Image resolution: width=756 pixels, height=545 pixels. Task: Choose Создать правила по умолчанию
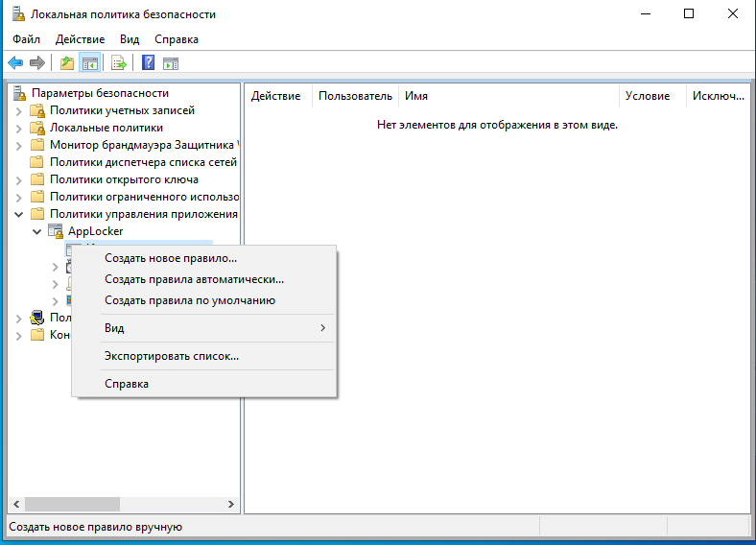[204, 300]
